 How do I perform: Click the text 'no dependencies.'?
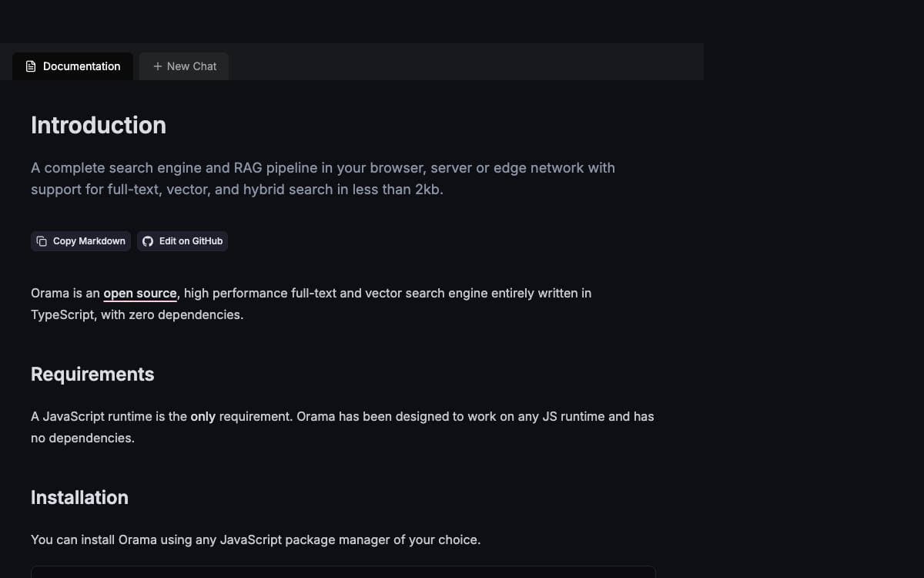click(82, 439)
